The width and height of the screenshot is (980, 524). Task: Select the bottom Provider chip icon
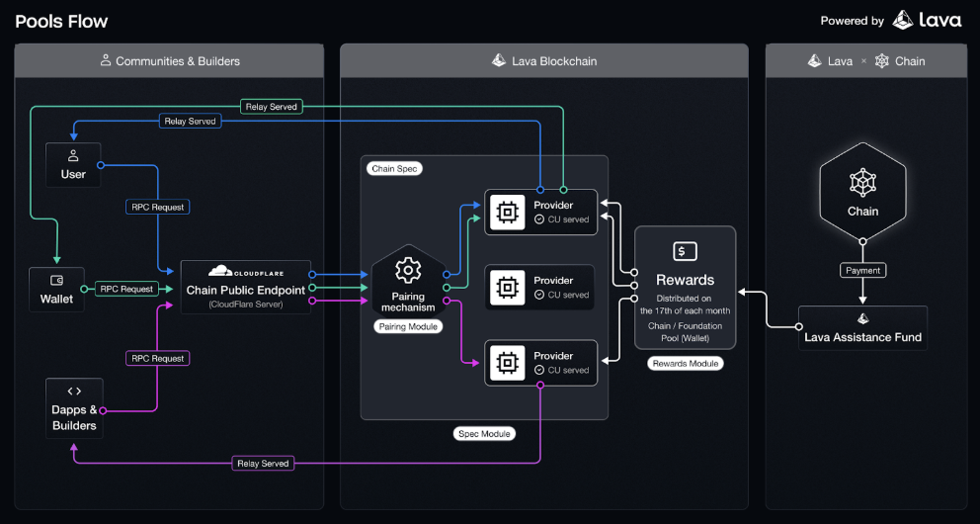point(506,363)
